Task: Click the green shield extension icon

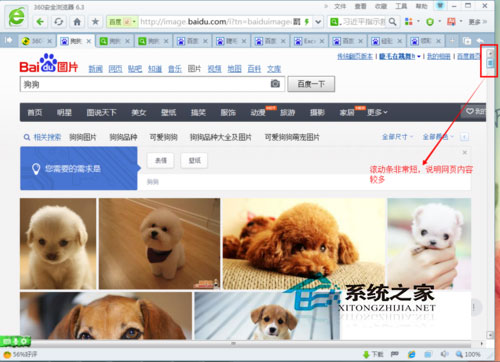Action: coord(430,22)
